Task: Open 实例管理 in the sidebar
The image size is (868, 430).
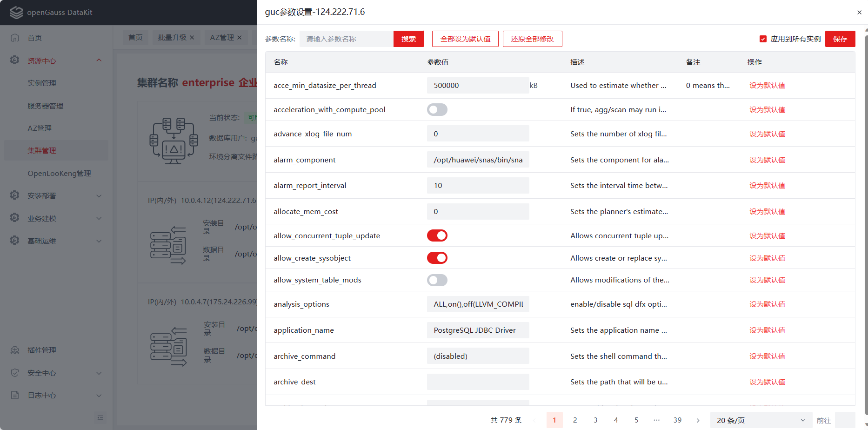Action: coord(42,83)
